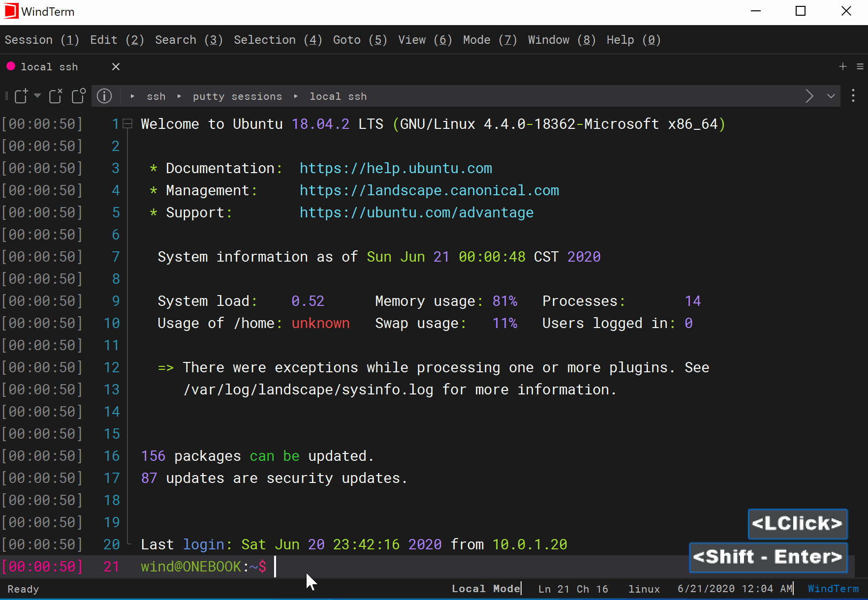Viewport: 868px width, 600px height.
Task: Click the system load value 0.52
Action: [308, 301]
